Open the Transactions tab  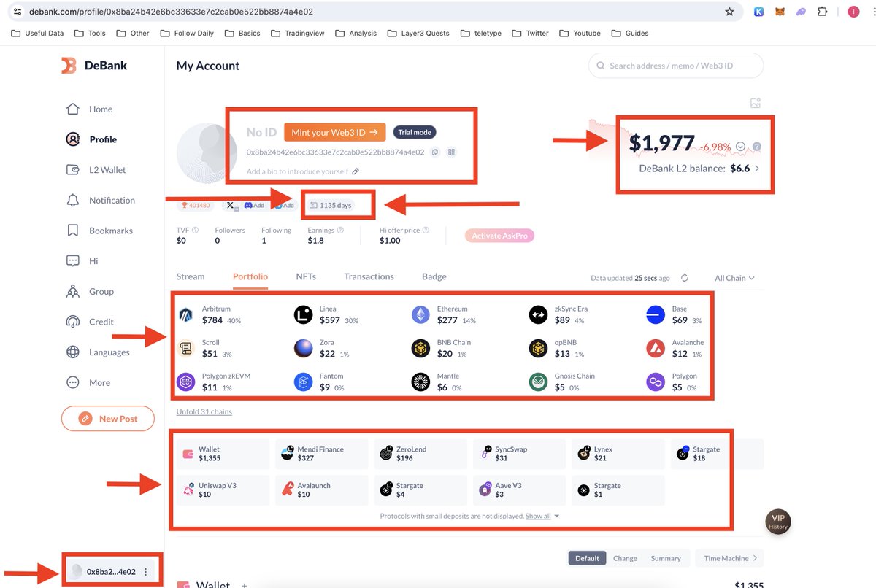[x=369, y=276]
